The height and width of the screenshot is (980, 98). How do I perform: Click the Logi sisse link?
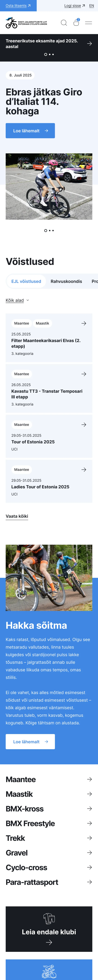tap(74, 6)
